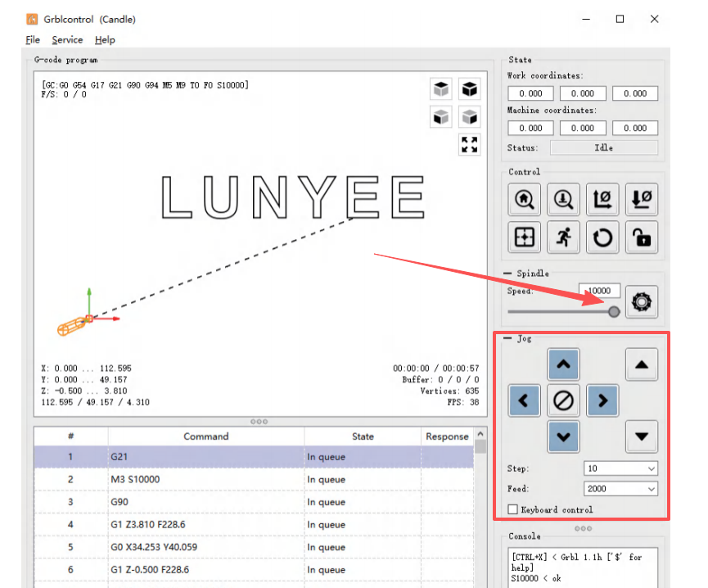Click the Machine coordinates X field

pos(530,128)
